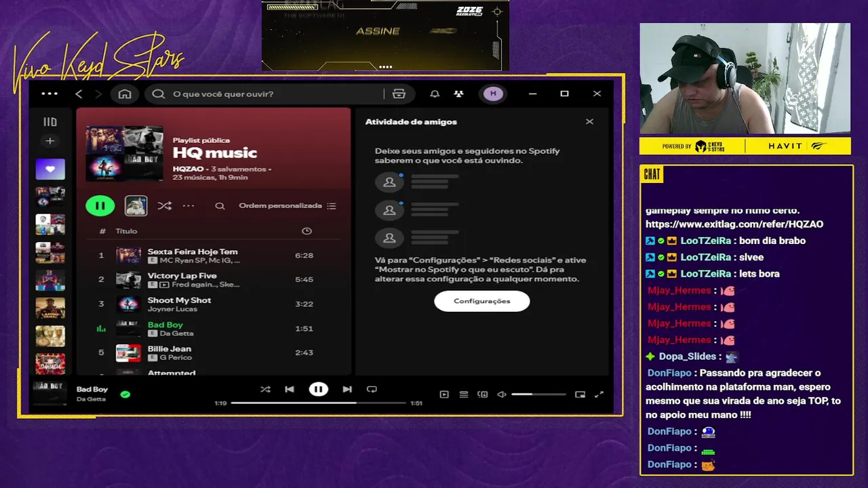Click the duration clock column header
868x488 pixels.
coord(307,231)
